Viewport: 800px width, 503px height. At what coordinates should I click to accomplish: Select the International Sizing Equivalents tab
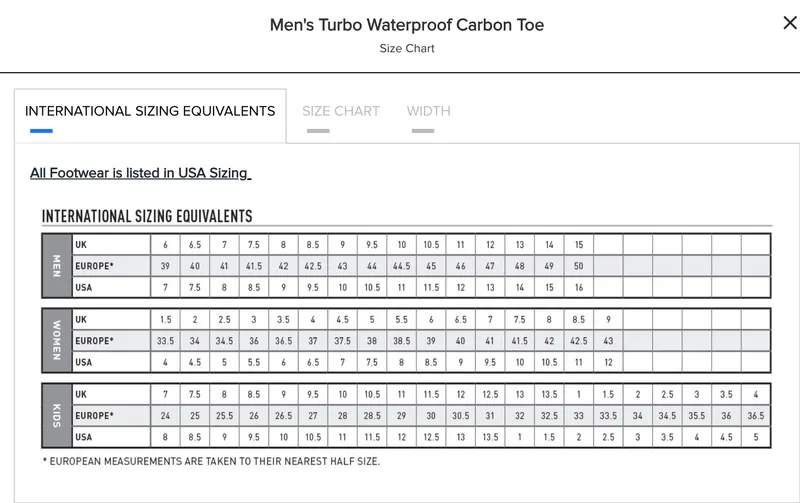(150, 111)
